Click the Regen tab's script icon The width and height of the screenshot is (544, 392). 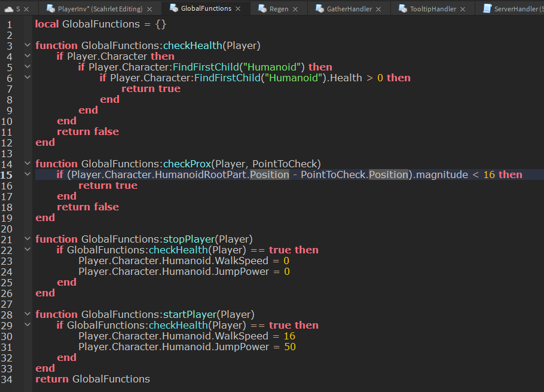point(262,9)
